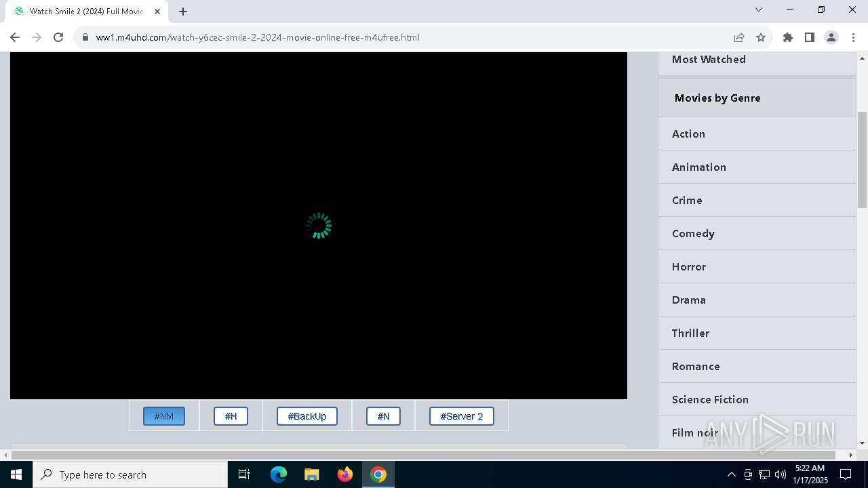Screen dimensions: 868x488
Task: Close the Watch Smile 2 tab
Action: click(157, 12)
